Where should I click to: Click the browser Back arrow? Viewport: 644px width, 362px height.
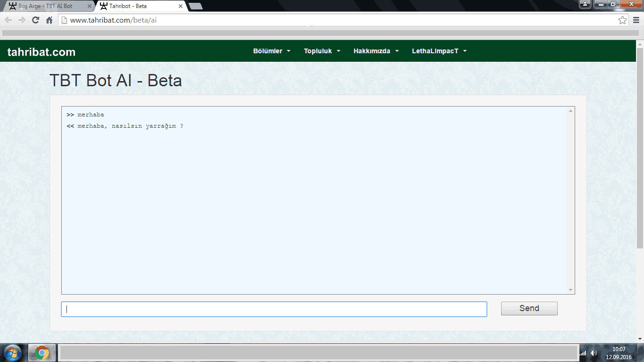8,20
